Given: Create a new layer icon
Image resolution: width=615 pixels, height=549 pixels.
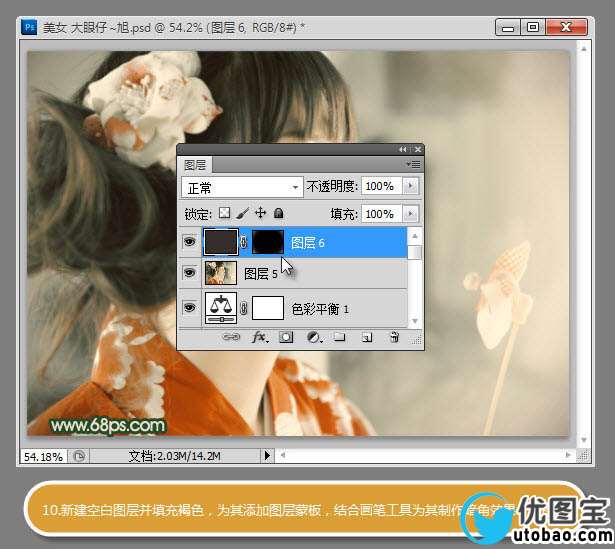Looking at the screenshot, I should [x=367, y=337].
